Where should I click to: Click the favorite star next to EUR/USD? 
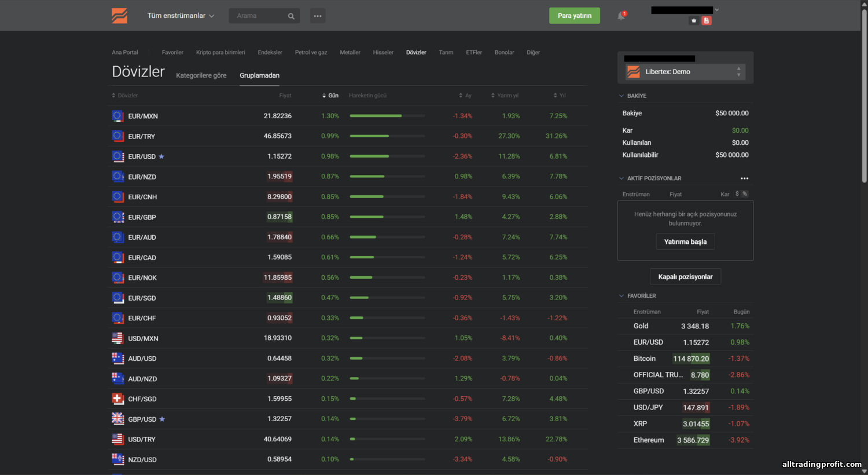click(x=161, y=156)
